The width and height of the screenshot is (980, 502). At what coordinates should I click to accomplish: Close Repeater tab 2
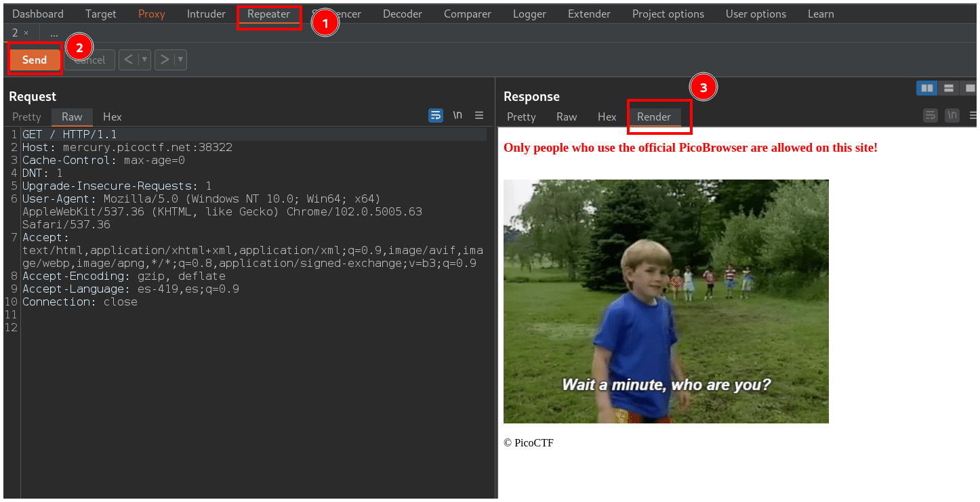(26, 33)
